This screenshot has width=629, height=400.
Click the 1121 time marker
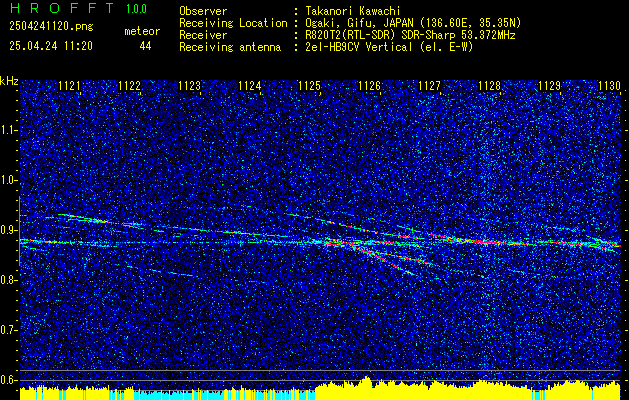point(69,85)
